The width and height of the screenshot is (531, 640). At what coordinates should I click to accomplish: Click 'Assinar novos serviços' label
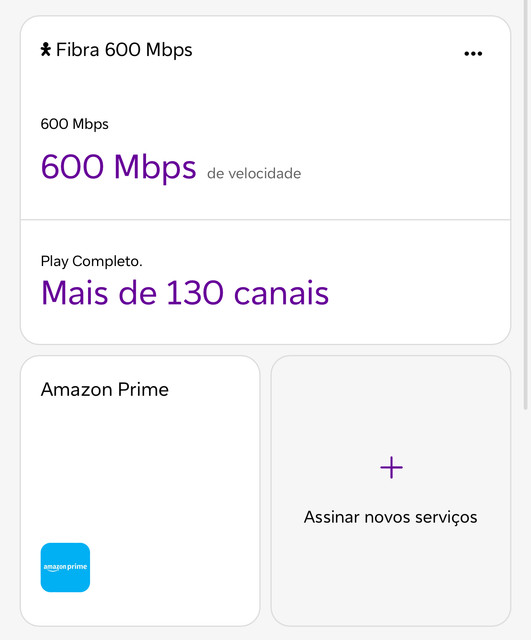click(391, 517)
